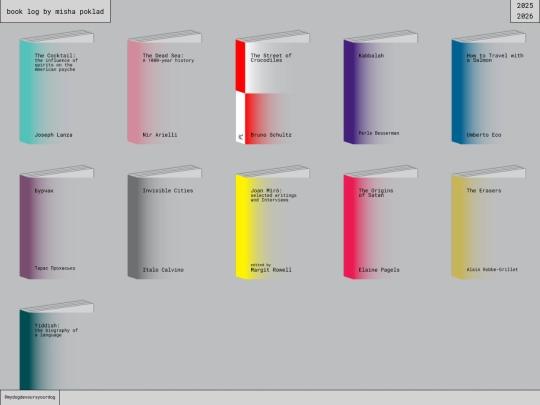Select The Street of Crocodiles book
This screenshot has width=540, height=405.
273,88
